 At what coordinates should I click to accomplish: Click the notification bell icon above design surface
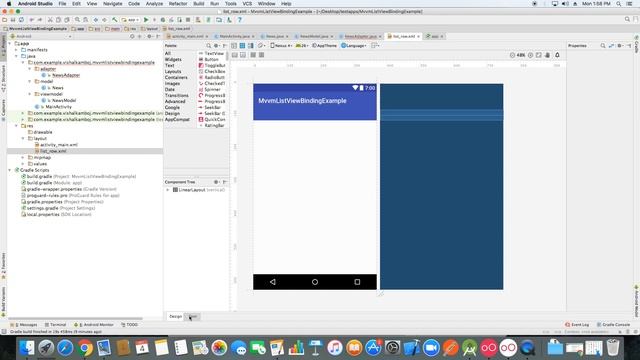pyautogui.click(x=557, y=55)
